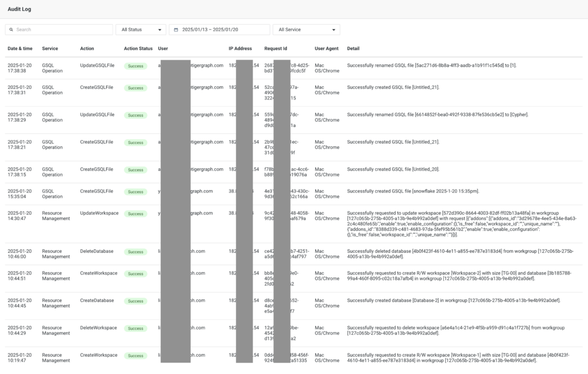This screenshot has width=588, height=374.
Task: Select the 15:35:04 date cell
Action: tap(20, 194)
